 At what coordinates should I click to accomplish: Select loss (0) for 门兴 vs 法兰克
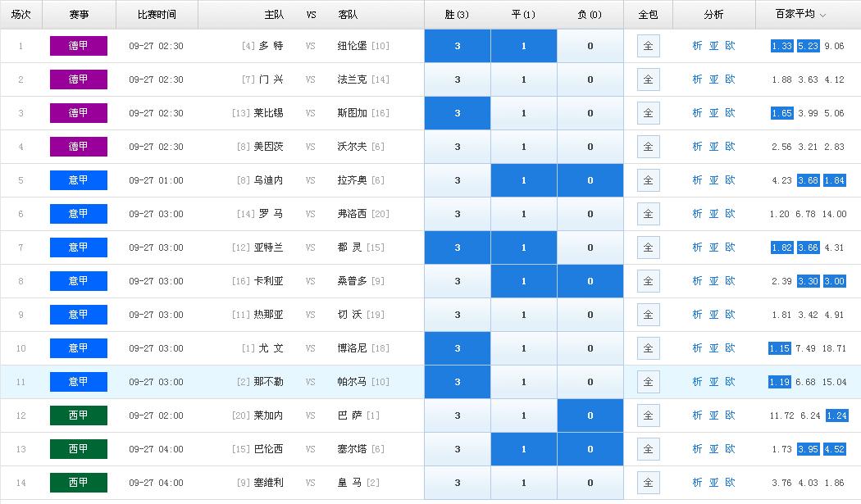coord(590,79)
